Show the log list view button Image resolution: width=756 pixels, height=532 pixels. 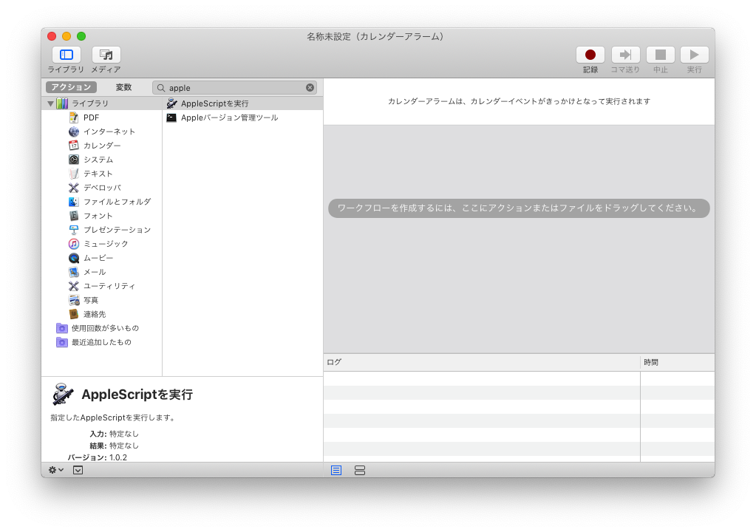coord(336,471)
